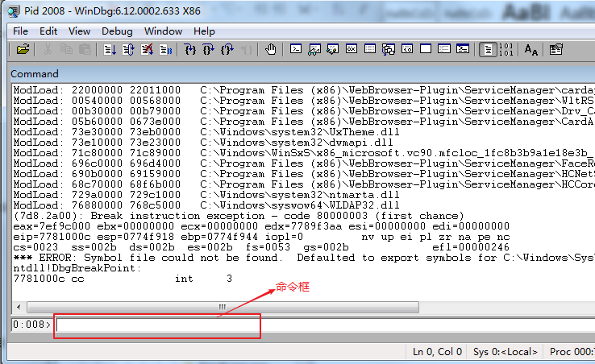Click the scrollbar left arrow
This screenshot has height=364, width=595.
19,307
